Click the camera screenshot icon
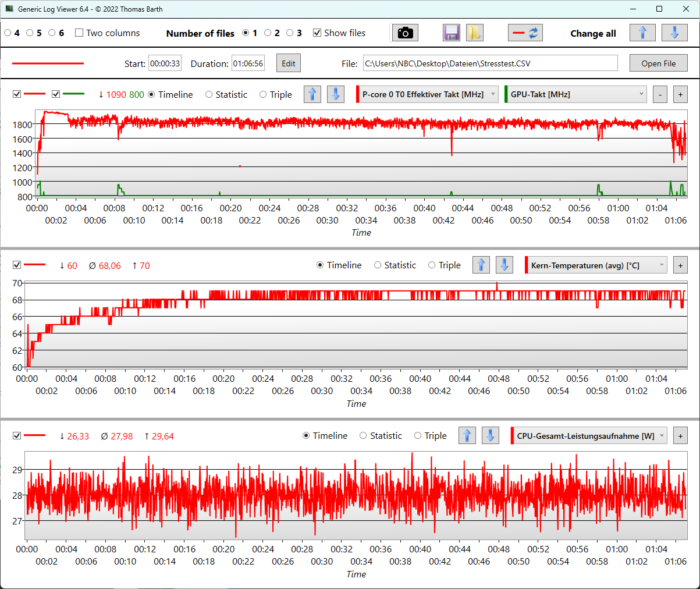700x589 pixels. tap(405, 33)
